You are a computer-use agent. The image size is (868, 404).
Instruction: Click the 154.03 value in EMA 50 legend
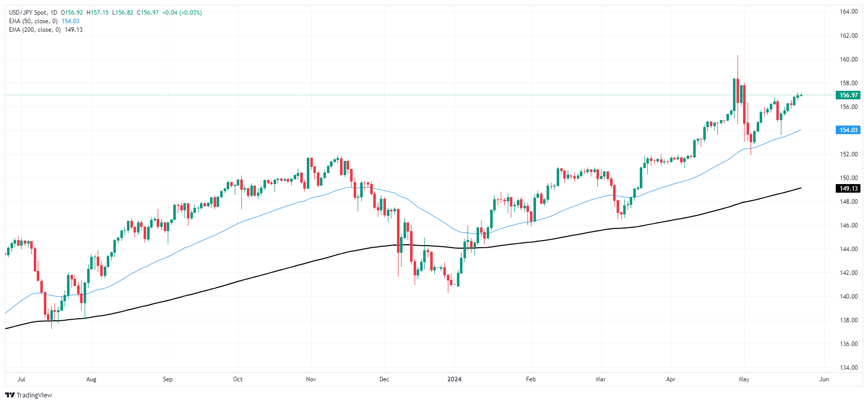coord(71,21)
